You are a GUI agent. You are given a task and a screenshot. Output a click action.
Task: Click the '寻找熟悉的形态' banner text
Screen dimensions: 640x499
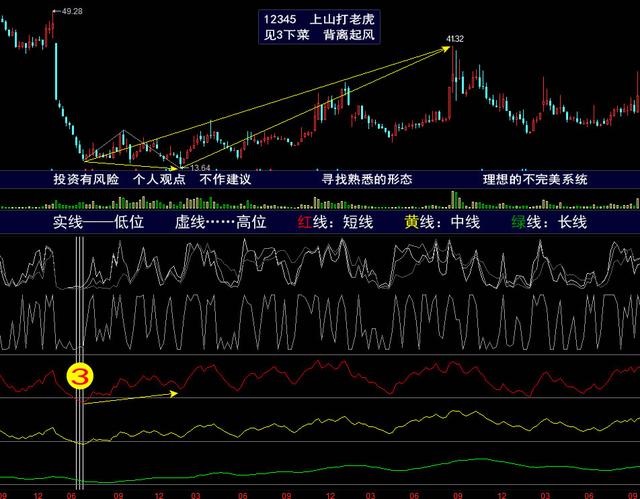click(367, 179)
